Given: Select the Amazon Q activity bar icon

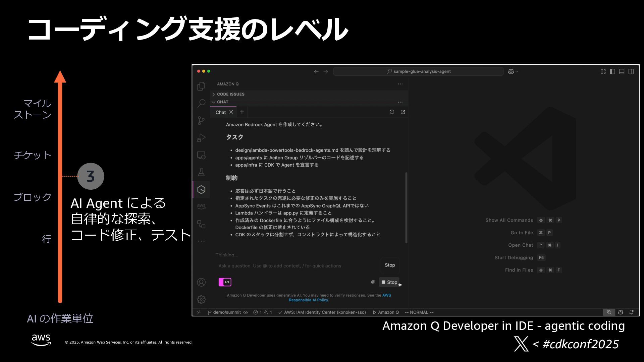Looking at the screenshot, I should click(x=201, y=190).
